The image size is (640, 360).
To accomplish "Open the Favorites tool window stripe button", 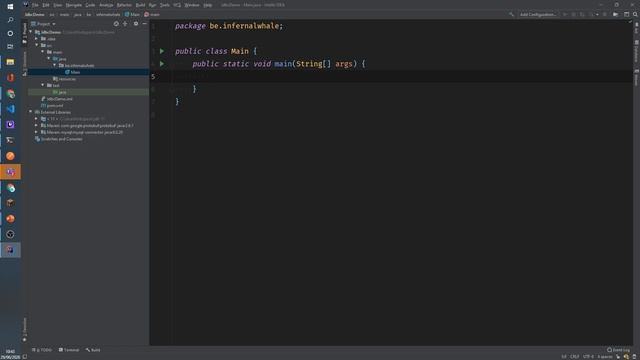I will (x=24, y=330).
